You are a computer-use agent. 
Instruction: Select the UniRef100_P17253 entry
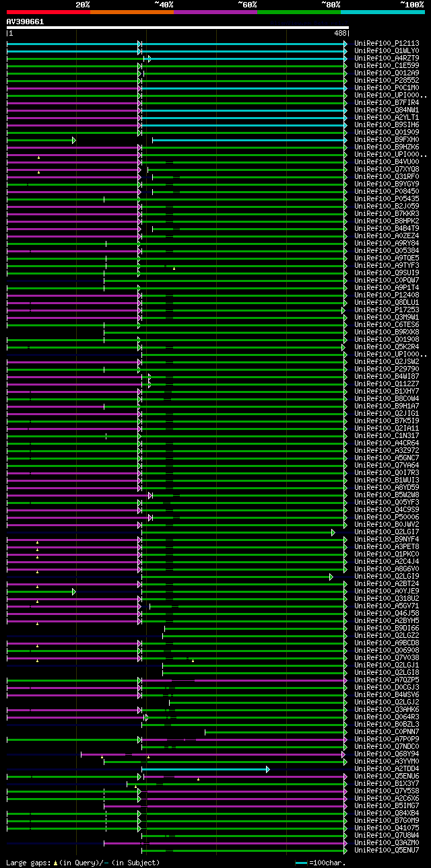(387, 310)
